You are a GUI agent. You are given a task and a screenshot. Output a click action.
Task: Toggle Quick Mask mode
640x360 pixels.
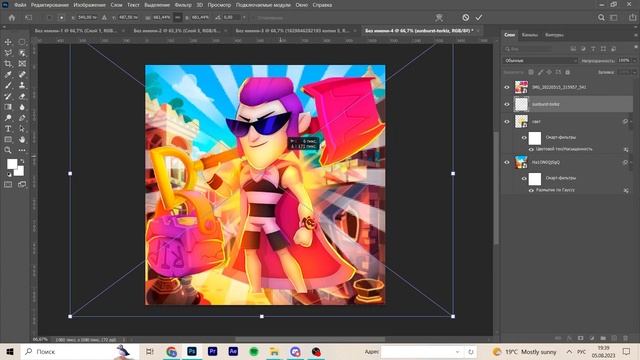click(8, 184)
